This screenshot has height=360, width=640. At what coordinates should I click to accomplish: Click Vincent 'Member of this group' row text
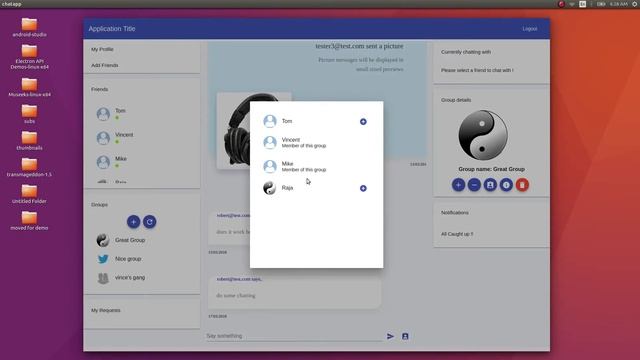pos(304,146)
